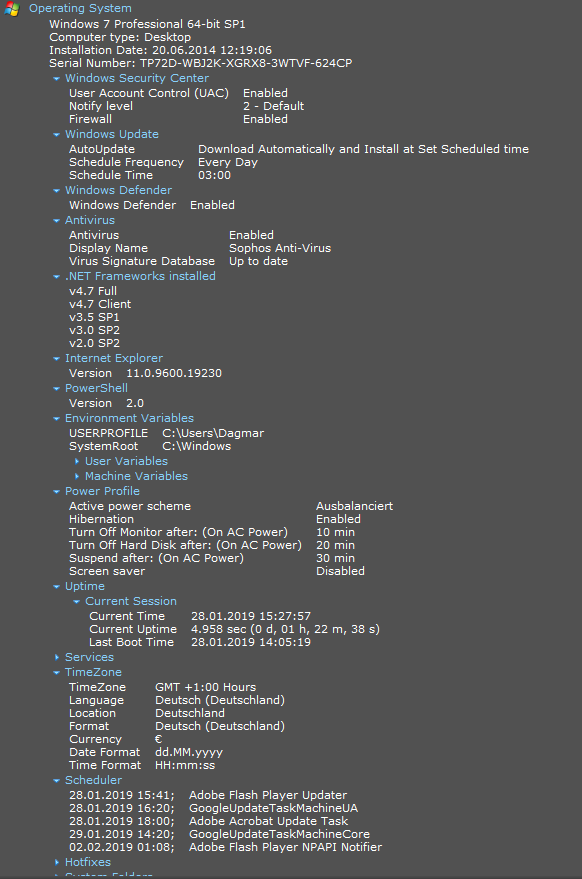Select the 'v3.5 SP1' framework entry
The width and height of the screenshot is (582, 879).
(94, 317)
